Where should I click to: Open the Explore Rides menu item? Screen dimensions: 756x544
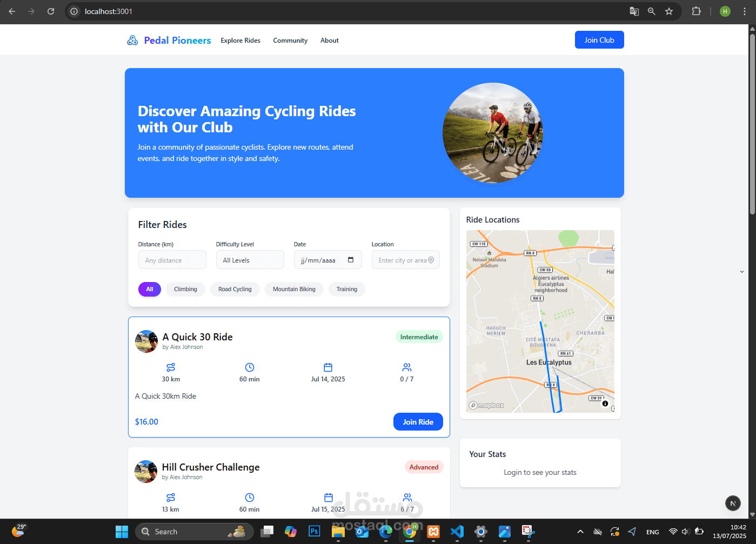[x=240, y=40]
